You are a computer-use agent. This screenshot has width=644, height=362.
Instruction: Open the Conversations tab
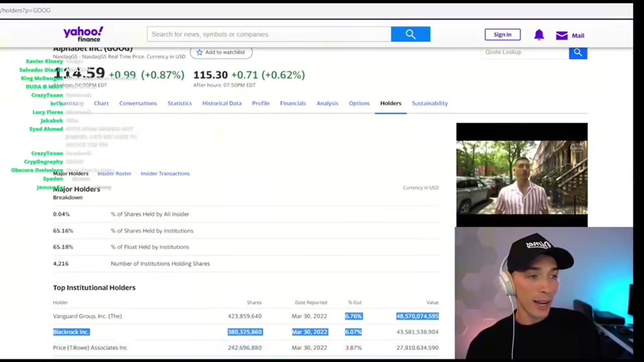tap(138, 103)
